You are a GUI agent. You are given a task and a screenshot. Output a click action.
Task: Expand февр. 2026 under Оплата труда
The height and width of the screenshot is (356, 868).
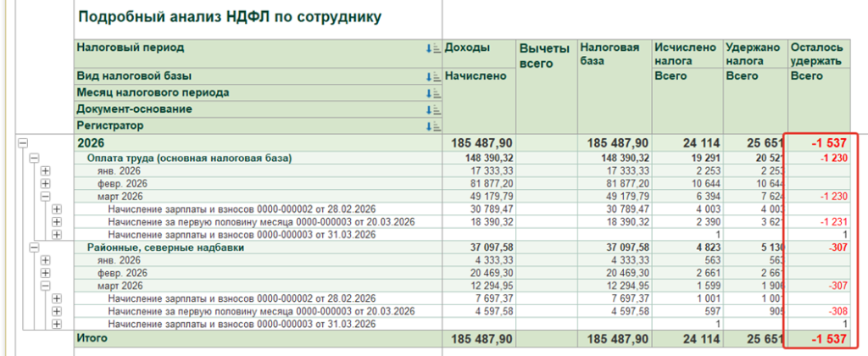point(46,184)
